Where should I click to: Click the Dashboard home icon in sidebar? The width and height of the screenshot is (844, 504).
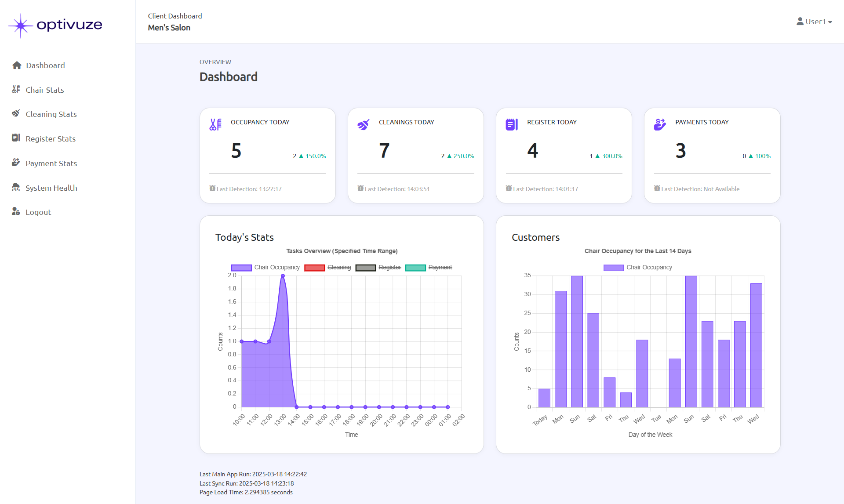pos(17,65)
